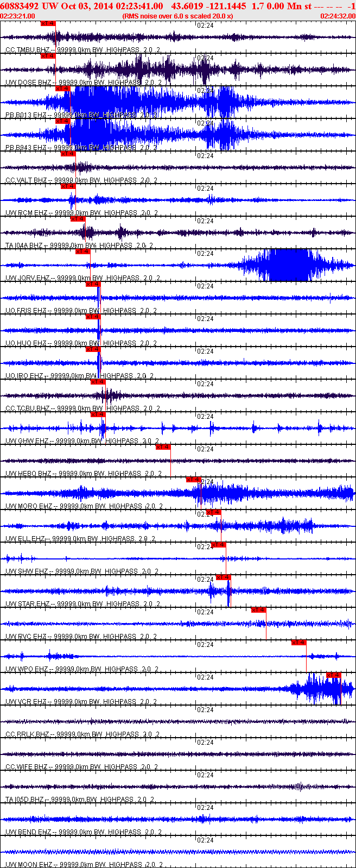The height and width of the screenshot is (868, 356).
Task: Select the pick marker on UW.VCR trace
Action: pos(333,675)
